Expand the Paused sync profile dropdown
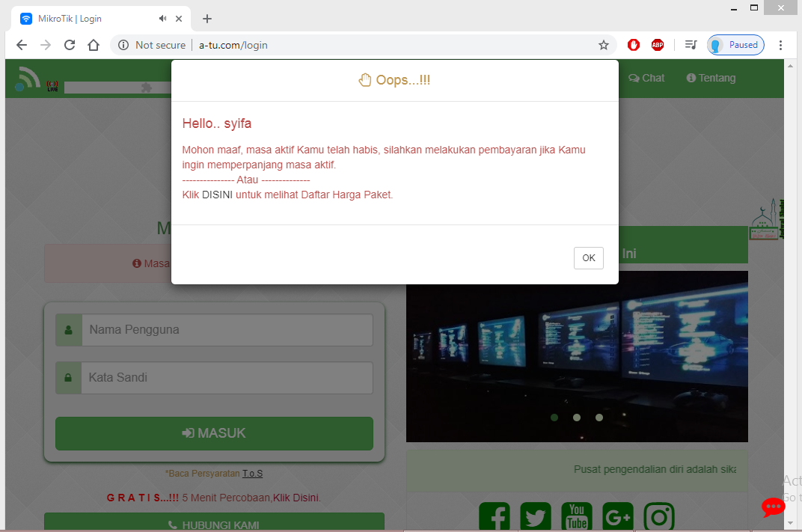Screen dimensions: 802x532 click(735, 45)
